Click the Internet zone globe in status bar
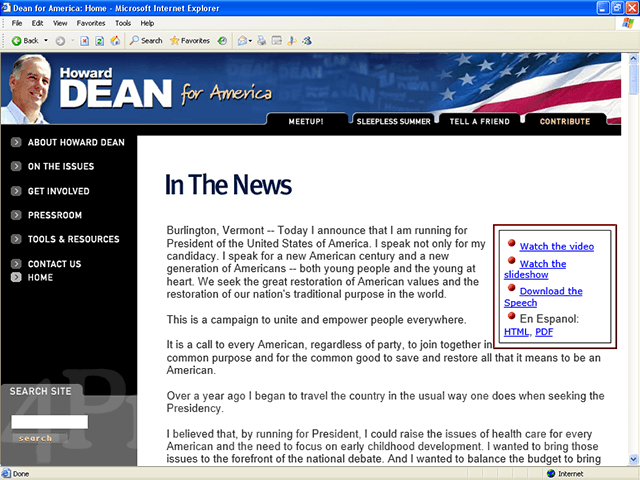 pos(551,473)
